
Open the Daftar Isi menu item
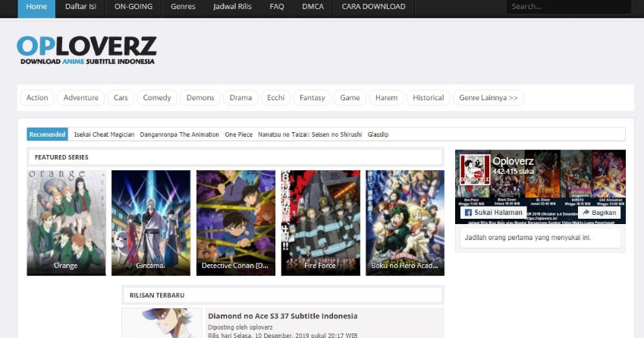pyautogui.click(x=80, y=7)
